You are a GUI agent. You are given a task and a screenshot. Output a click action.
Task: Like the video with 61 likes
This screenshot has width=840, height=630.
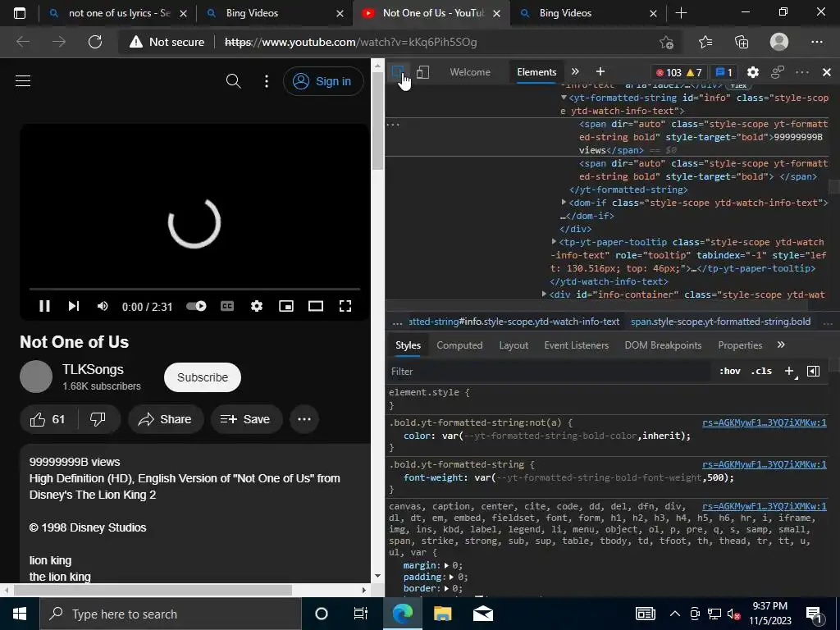(x=48, y=419)
